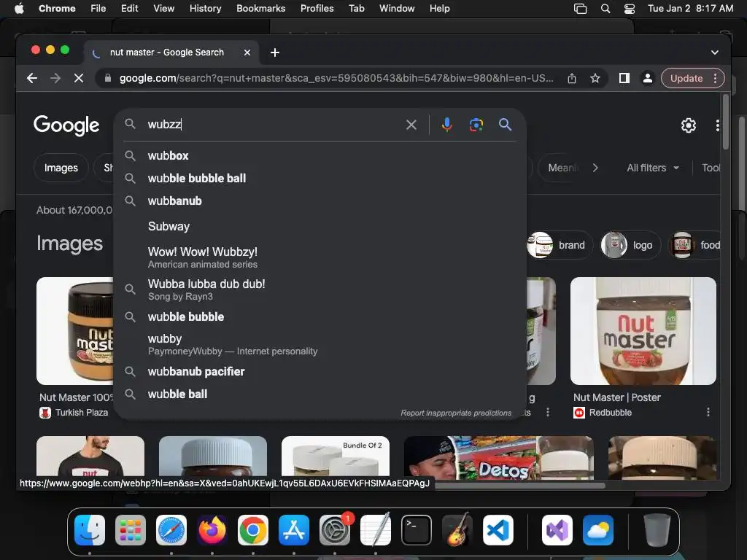Open Google quick settings gear icon
This screenshot has height=560, width=747.
[689, 125]
